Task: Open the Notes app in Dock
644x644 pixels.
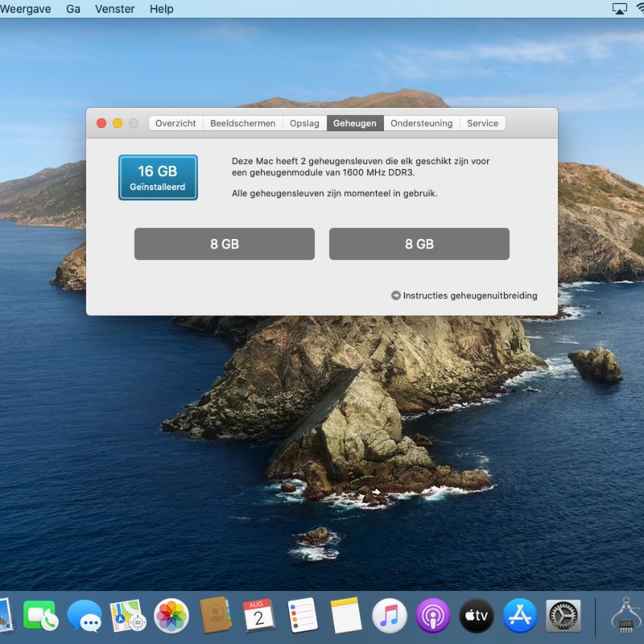Action: 346,616
